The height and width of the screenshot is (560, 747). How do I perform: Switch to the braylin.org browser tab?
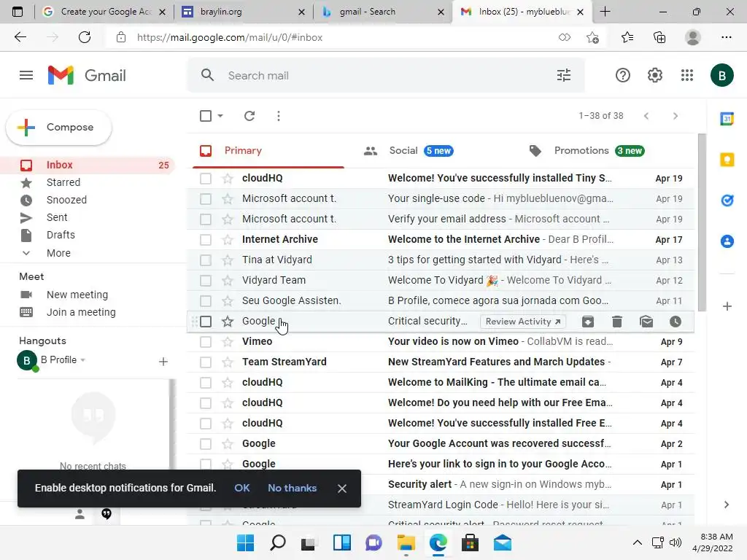pos(243,12)
